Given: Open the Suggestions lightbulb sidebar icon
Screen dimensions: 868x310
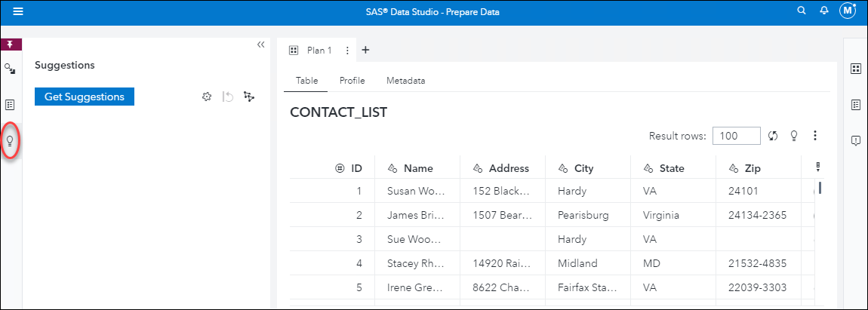Looking at the screenshot, I should (10, 140).
